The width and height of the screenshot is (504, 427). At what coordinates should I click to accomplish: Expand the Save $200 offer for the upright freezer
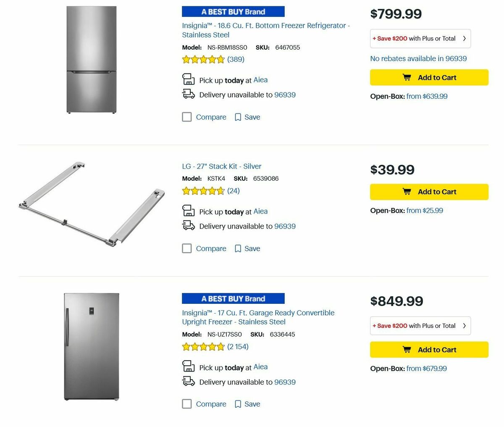tap(420, 326)
